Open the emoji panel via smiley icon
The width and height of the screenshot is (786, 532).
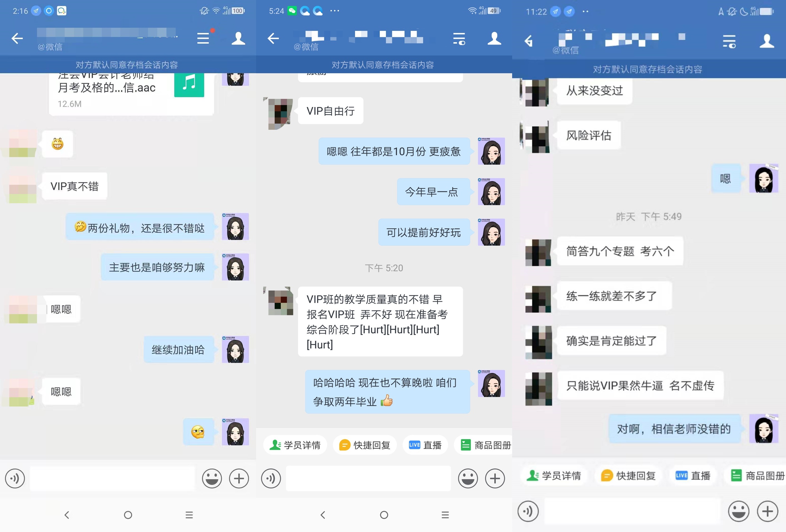click(x=212, y=479)
